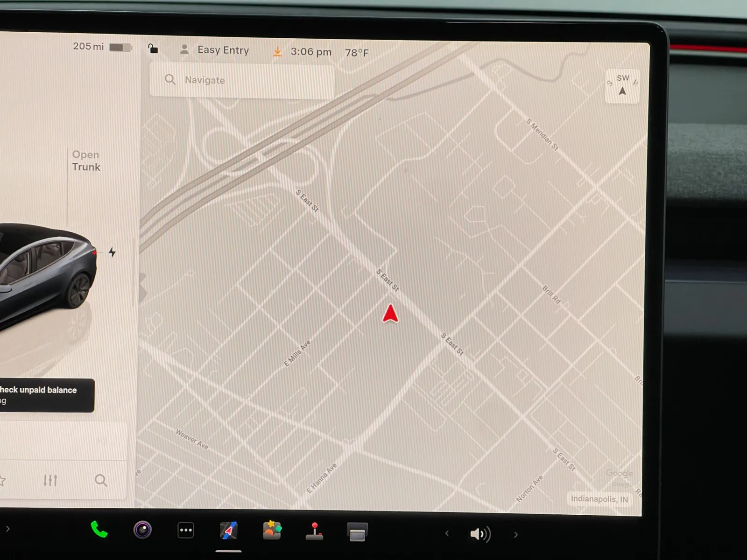Open the Phone app in the dock

point(99,530)
